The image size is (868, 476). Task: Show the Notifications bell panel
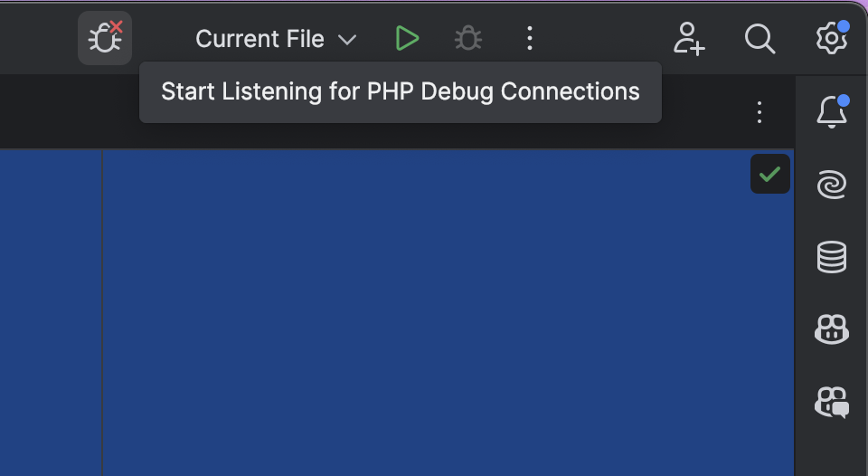pos(831,112)
